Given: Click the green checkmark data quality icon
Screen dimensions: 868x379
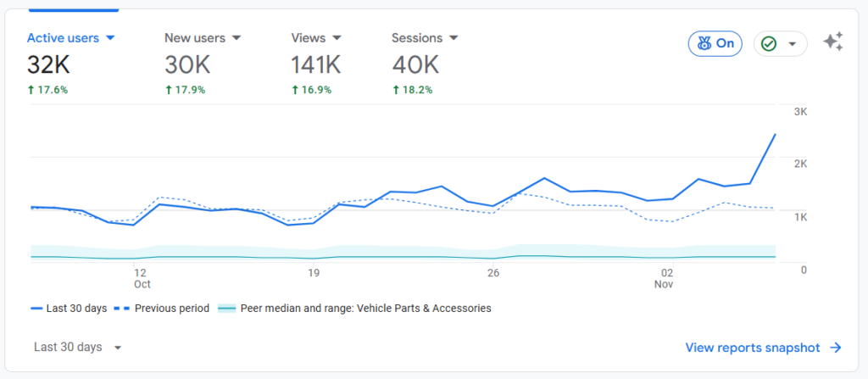Looking at the screenshot, I should (x=769, y=43).
